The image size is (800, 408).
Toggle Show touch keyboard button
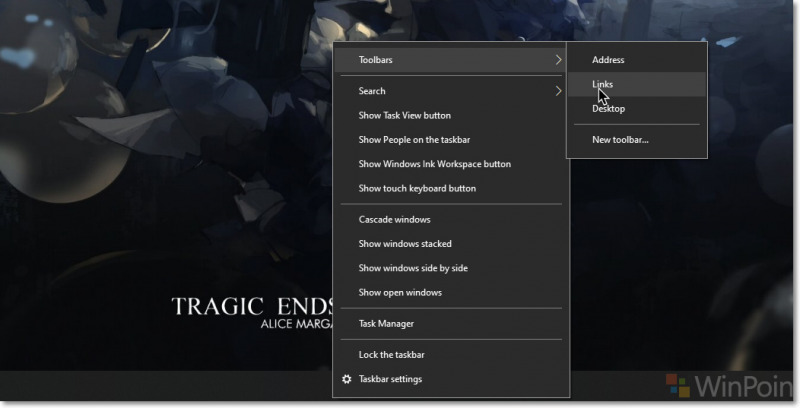(x=451, y=189)
